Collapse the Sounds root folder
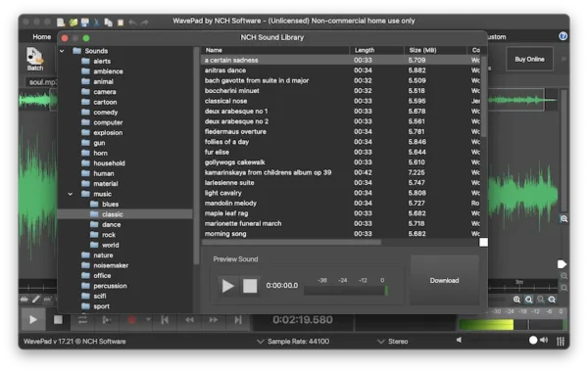The height and width of the screenshot is (372, 588). tap(63, 51)
